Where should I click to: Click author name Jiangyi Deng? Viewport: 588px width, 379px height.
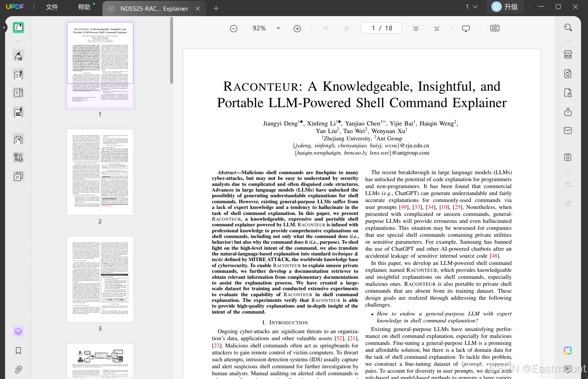280,124
